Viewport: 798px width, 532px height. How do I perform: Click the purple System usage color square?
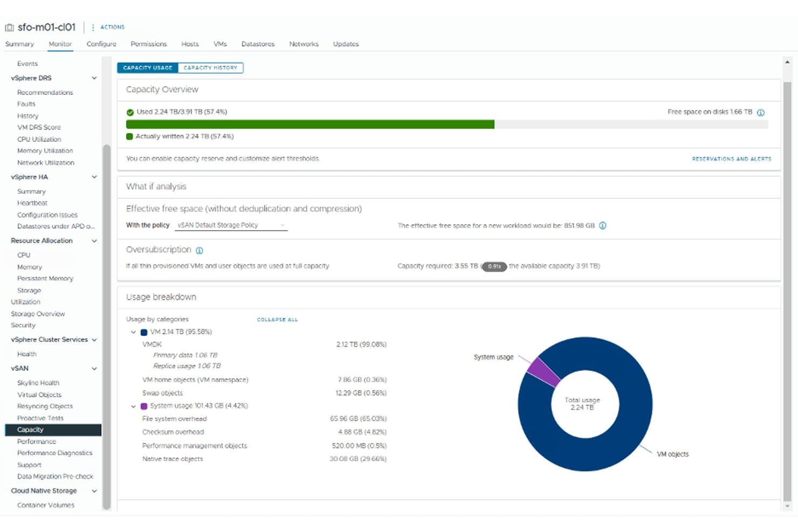[x=144, y=406]
